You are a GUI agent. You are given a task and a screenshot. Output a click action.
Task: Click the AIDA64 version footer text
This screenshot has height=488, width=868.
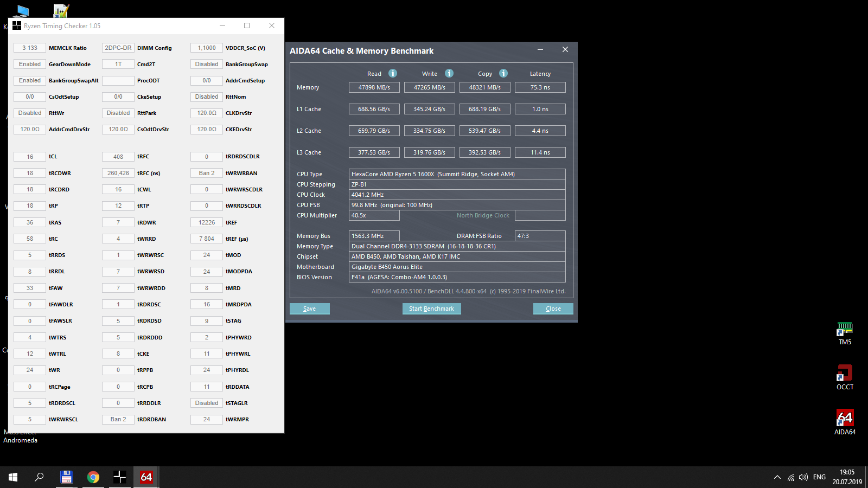[x=469, y=291]
